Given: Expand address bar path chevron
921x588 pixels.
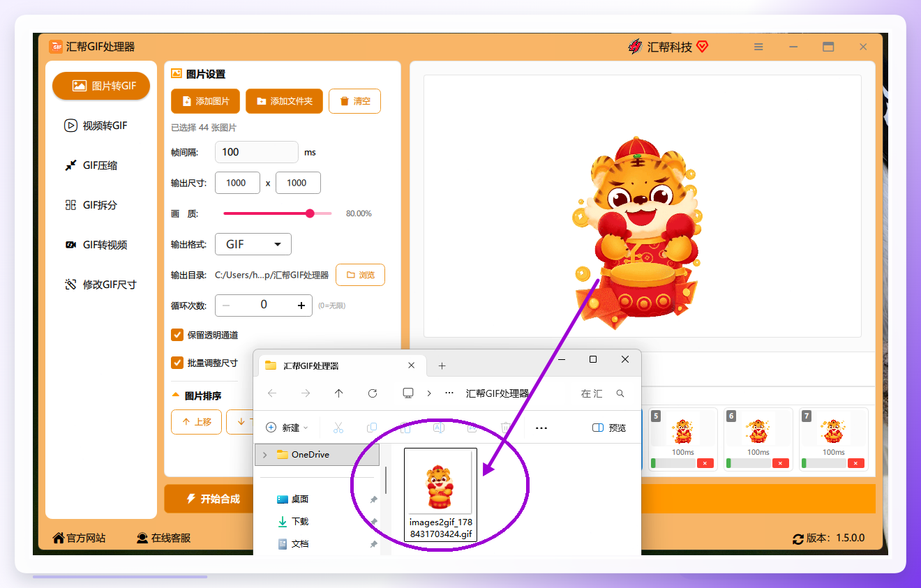Looking at the screenshot, I should click(429, 393).
